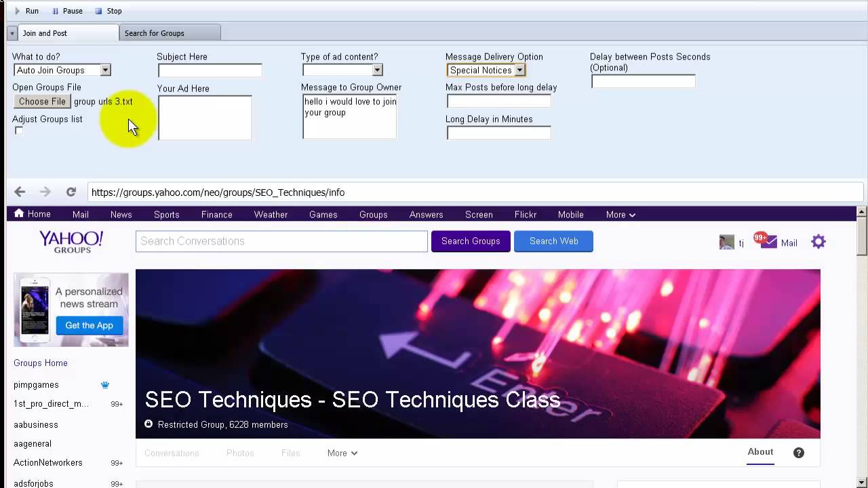Open Mail in the Yahoo navigation bar
Image resolution: width=868 pixels, height=488 pixels.
point(81,214)
